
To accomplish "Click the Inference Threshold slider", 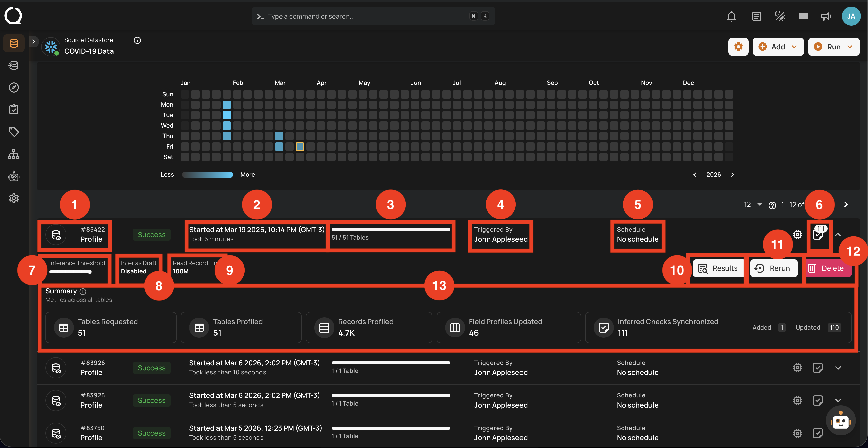I will click(70, 272).
